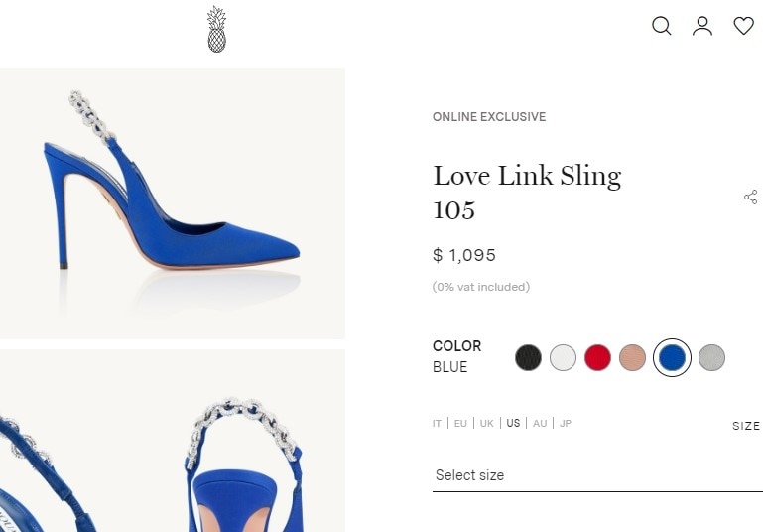Expand the Select size dropdown
This screenshot has height=532, width=763.
click(x=597, y=475)
